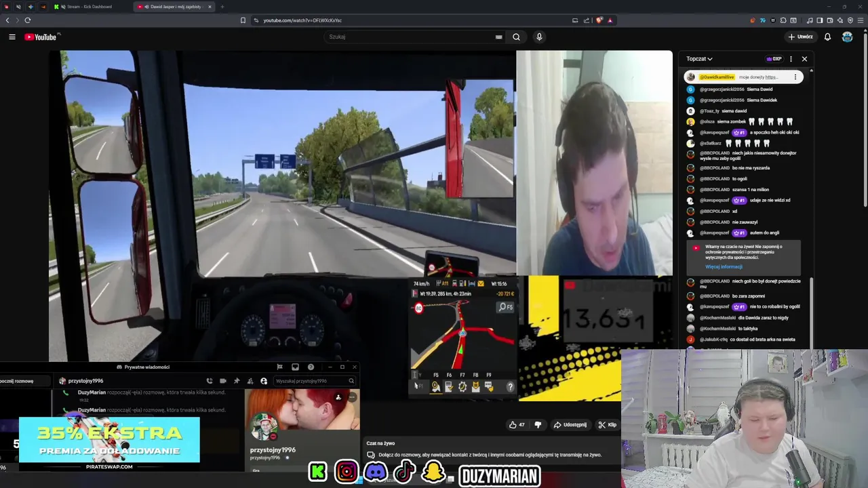Click the F6 job info icon in route advisor
The height and width of the screenshot is (488, 868).
448,386
